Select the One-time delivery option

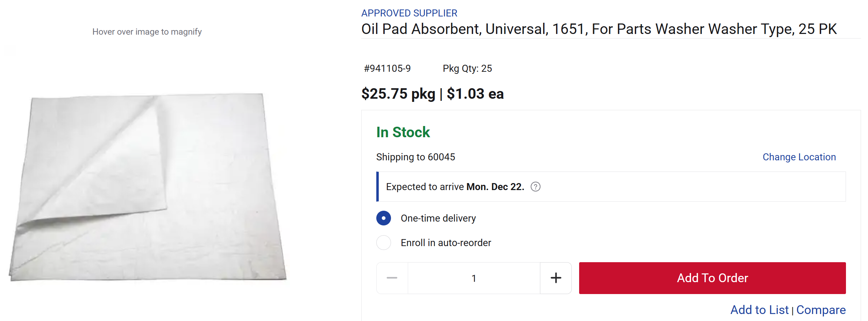(384, 218)
